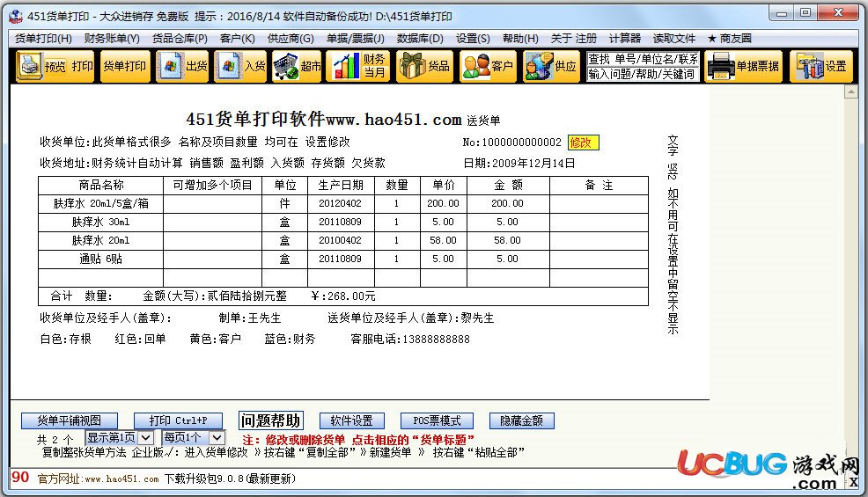Click the 商品名称 column header
Viewport: 868px width, 497px height.
tap(101, 186)
